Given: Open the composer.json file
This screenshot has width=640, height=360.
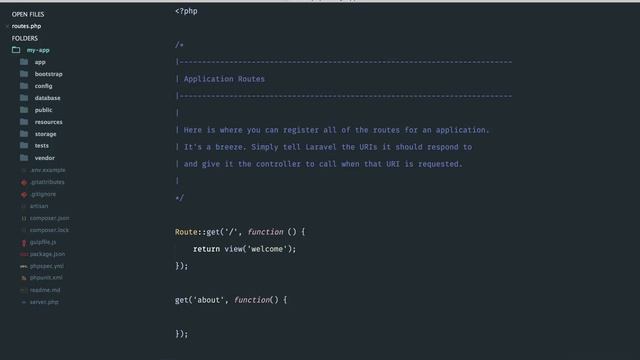Looking at the screenshot, I should pyautogui.click(x=49, y=218).
